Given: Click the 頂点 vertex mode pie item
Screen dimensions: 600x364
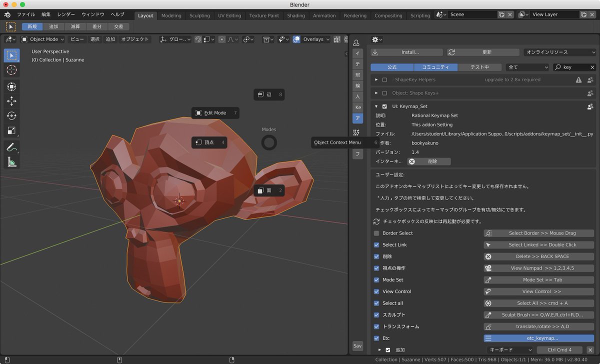Looking at the screenshot, I should click(209, 142).
